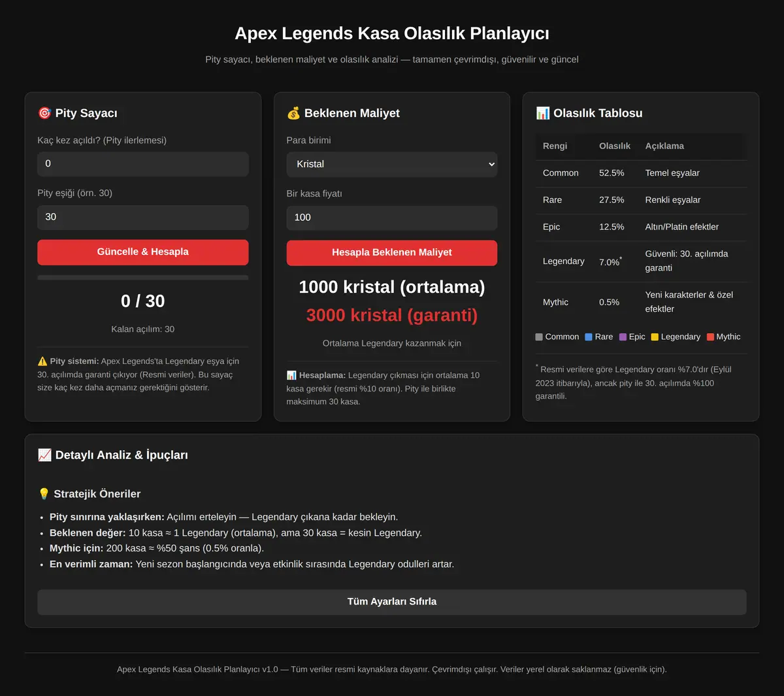Select the Legendary row name cell
This screenshot has width=784, height=696.
tap(563, 261)
